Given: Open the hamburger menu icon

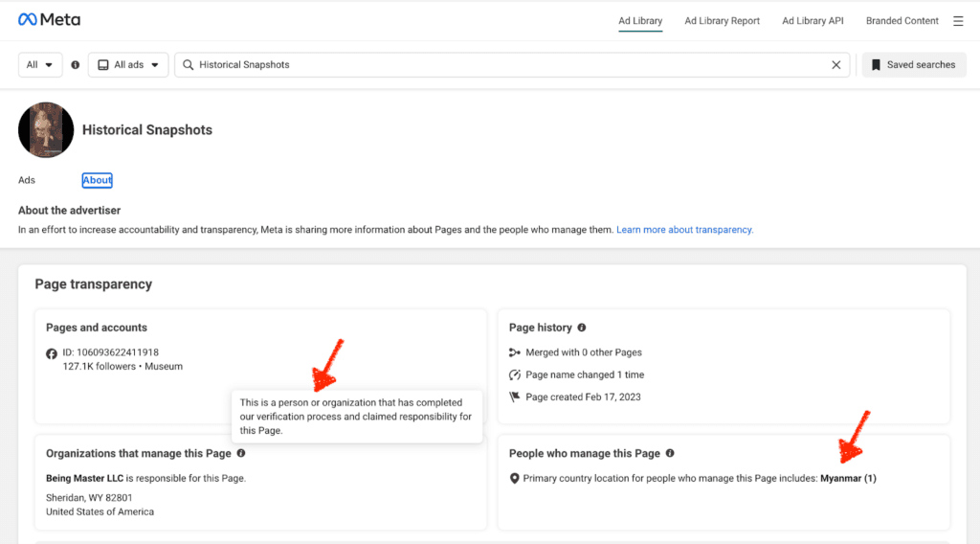Looking at the screenshot, I should (x=958, y=21).
